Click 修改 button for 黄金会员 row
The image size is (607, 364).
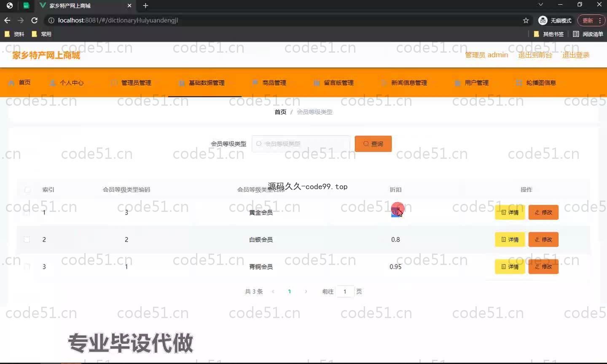point(543,212)
